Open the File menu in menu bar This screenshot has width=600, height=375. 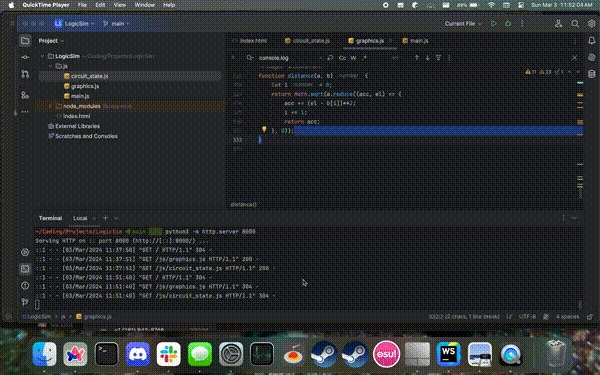82,5
